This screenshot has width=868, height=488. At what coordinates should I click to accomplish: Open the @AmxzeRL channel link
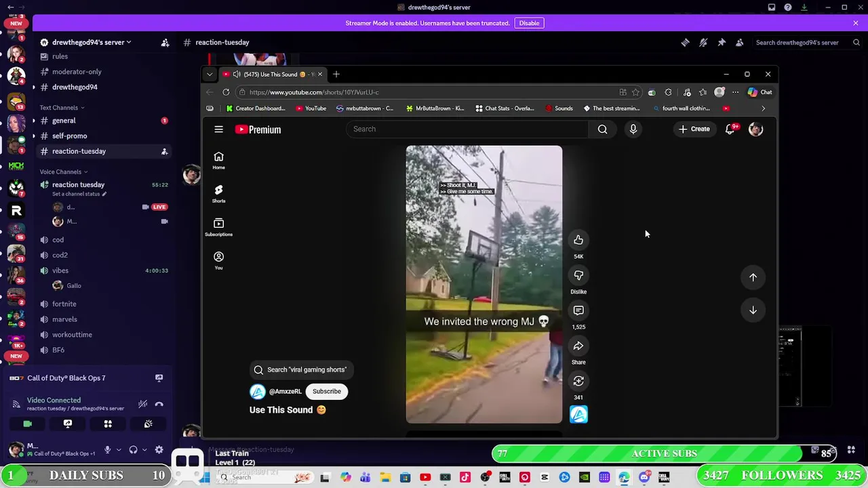[x=285, y=391]
